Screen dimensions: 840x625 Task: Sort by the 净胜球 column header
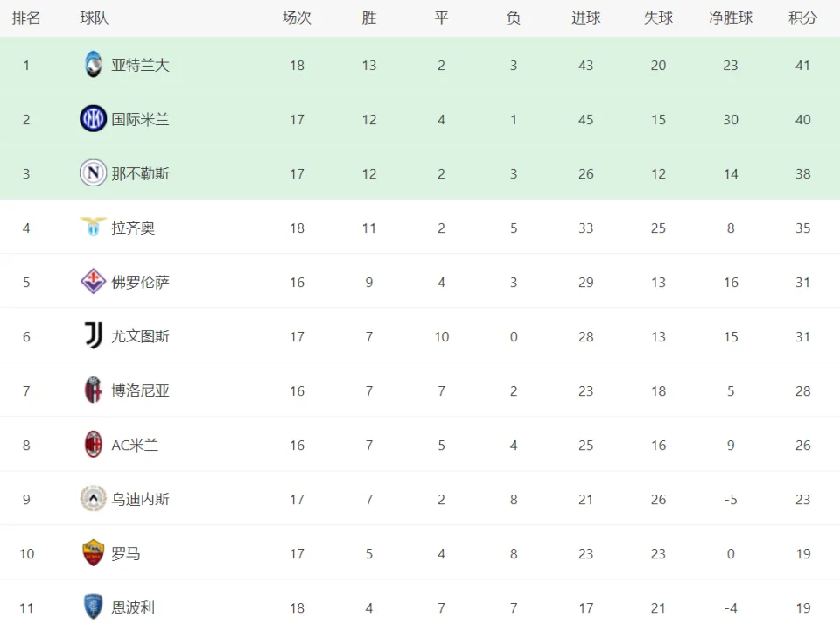click(x=731, y=18)
